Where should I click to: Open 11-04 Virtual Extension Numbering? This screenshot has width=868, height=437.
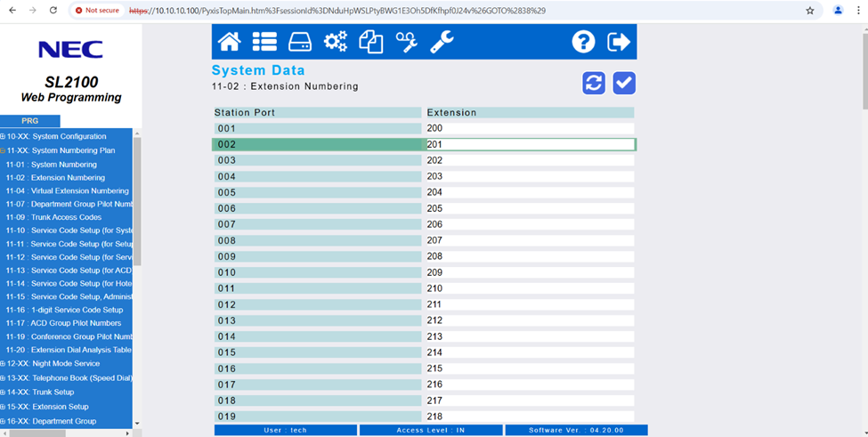67,190
